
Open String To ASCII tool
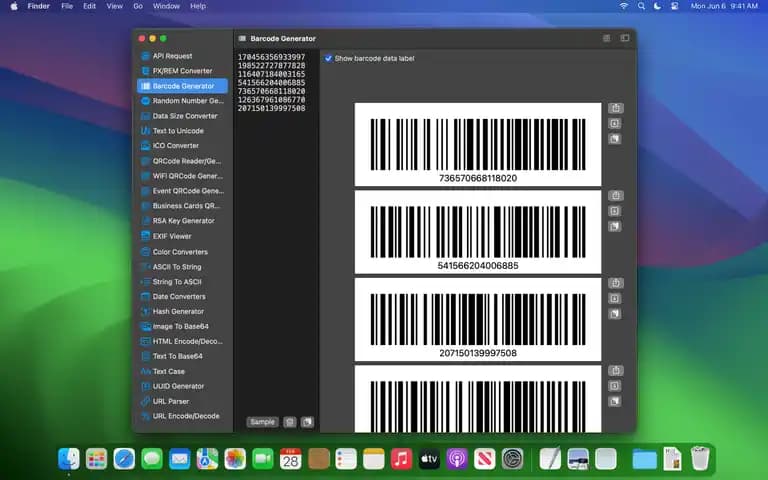(182, 282)
